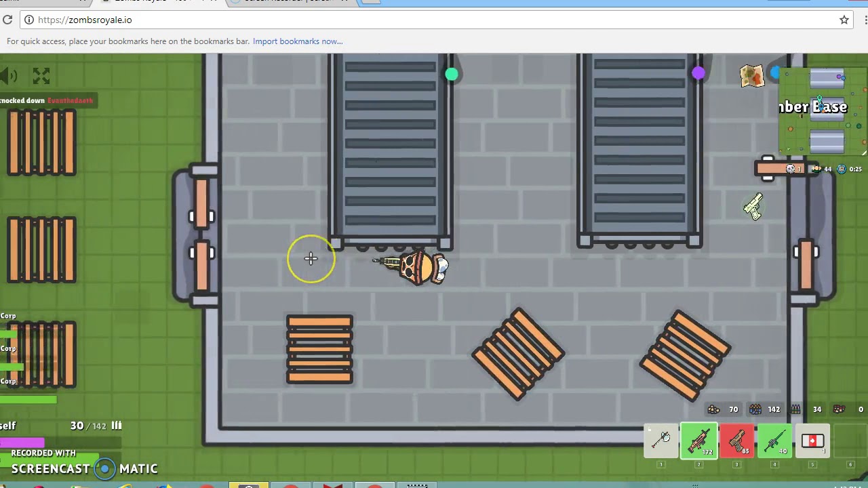Click the heavy ammo counter showing 34
The width and height of the screenshot is (868, 488).
[807, 409]
